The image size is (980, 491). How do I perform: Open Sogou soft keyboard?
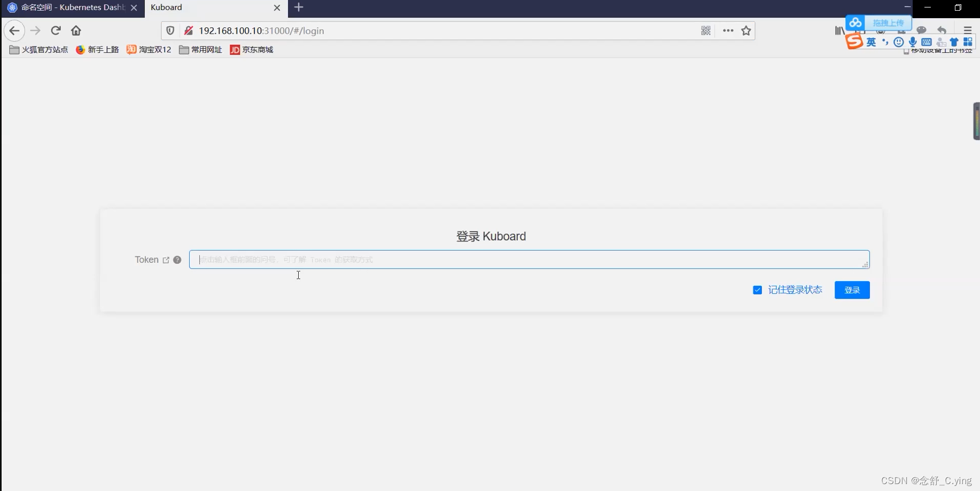click(x=927, y=42)
